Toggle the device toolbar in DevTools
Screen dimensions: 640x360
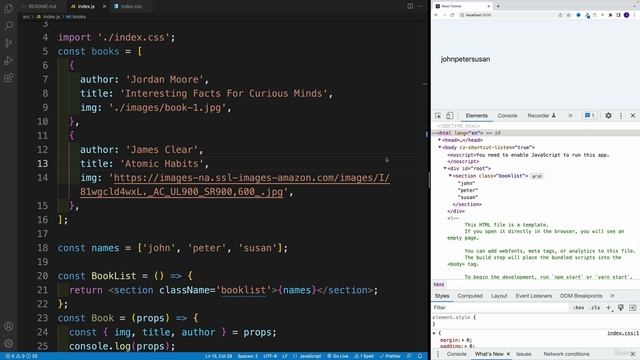449,116
